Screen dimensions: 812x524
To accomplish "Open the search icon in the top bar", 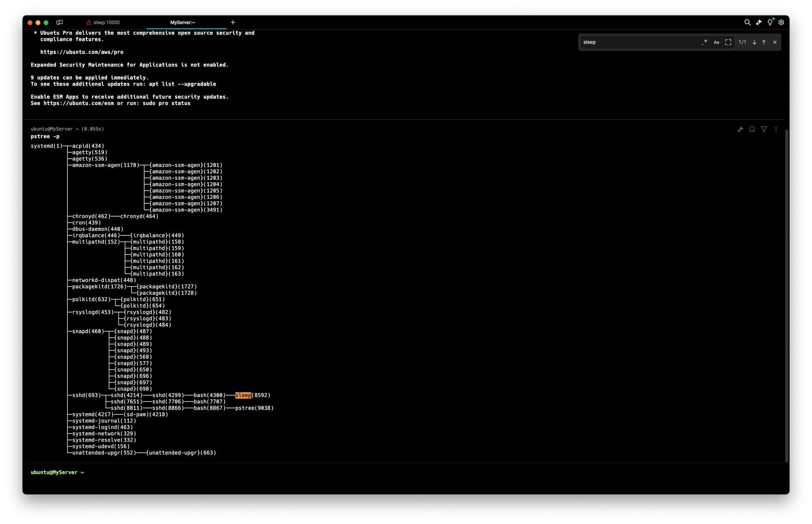I will tap(747, 22).
